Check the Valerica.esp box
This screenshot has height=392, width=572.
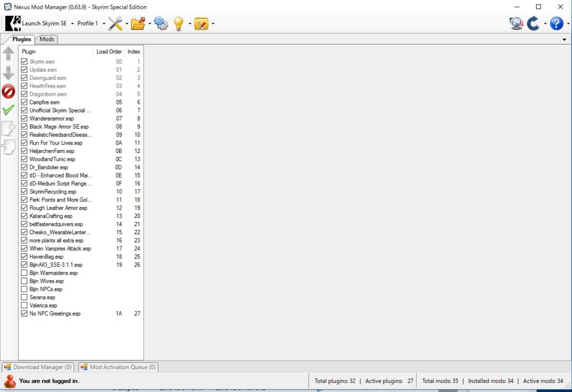(x=24, y=305)
